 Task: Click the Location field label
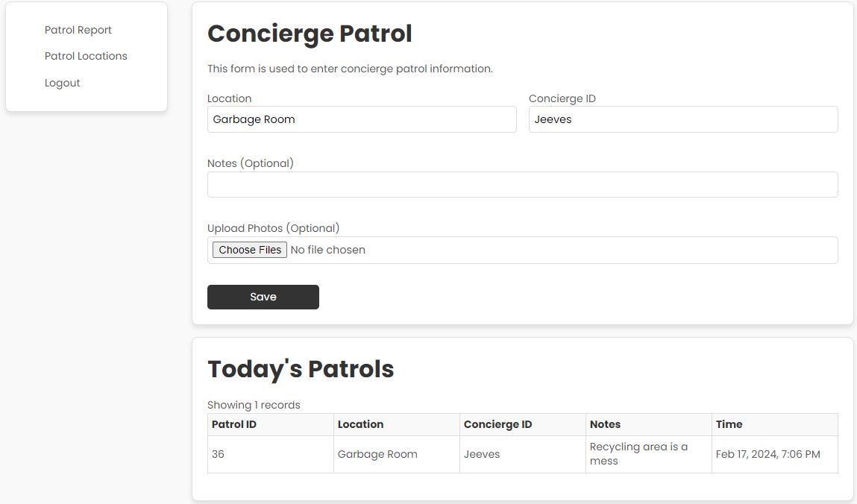coord(229,98)
